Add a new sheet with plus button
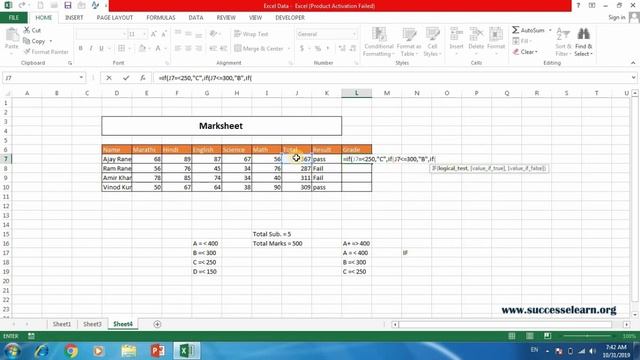Screen dimensions: 640x360 click(157, 324)
